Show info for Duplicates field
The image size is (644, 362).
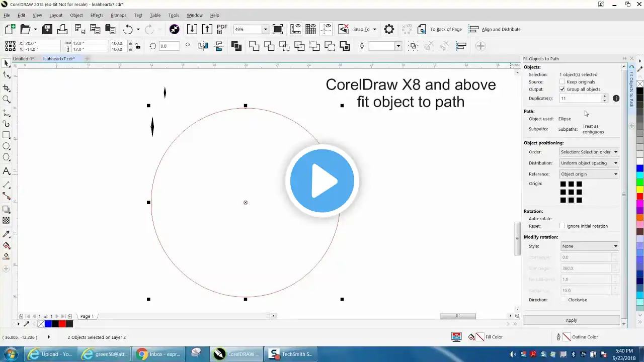click(x=616, y=99)
